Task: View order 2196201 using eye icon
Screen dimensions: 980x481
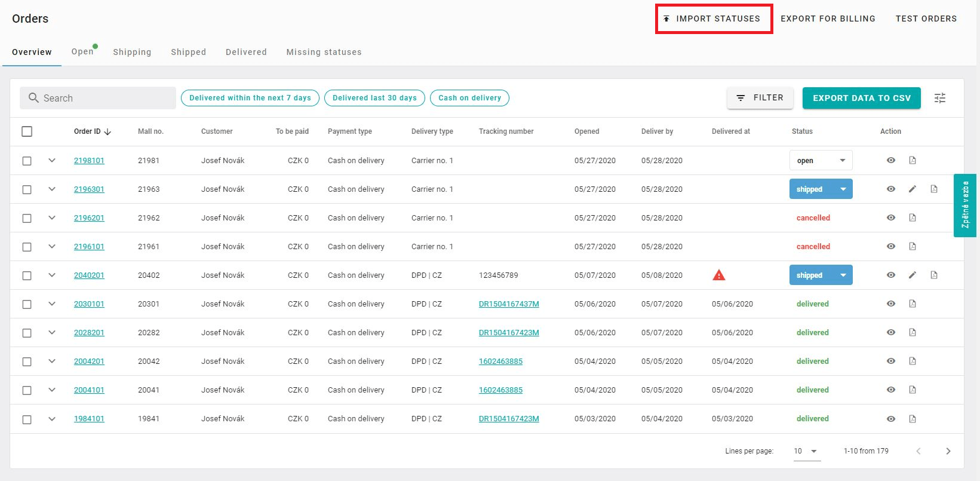Action: click(891, 217)
